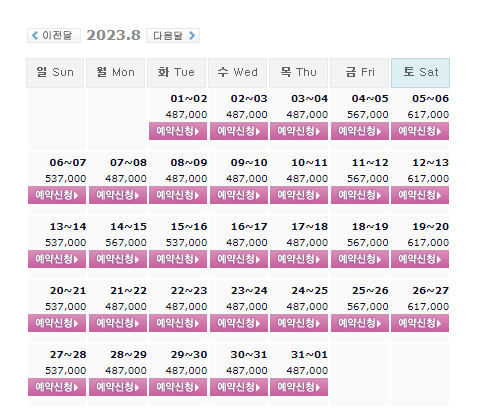This screenshot has height=419, width=479.
Task: Request reservation for 16~17
Action: coord(239,259)
